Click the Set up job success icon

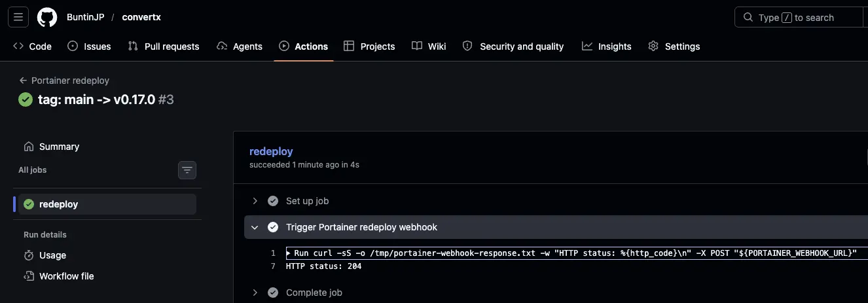[273, 201]
